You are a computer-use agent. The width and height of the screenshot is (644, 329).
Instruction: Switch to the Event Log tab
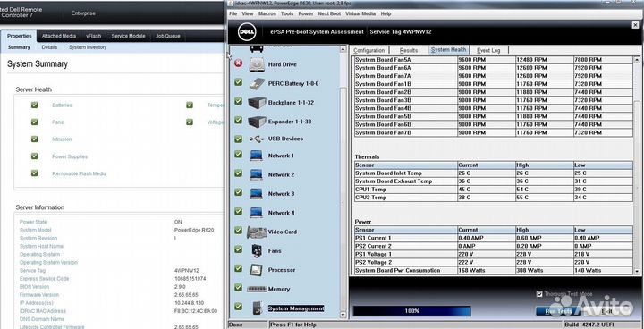(488, 50)
